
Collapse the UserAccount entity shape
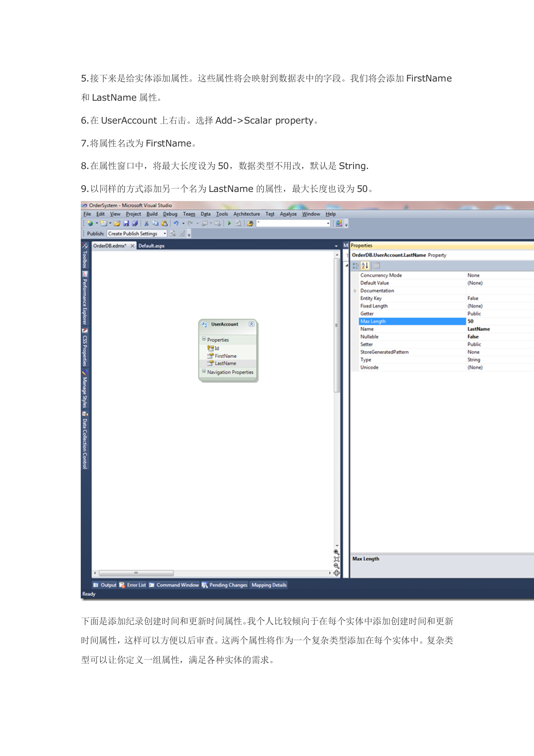tap(251, 324)
